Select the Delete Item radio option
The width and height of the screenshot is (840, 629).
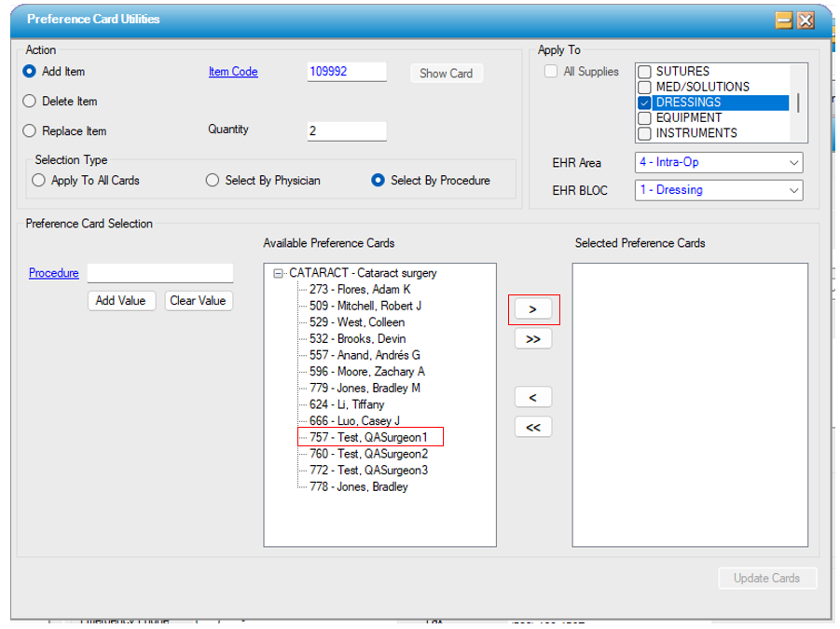point(29,102)
